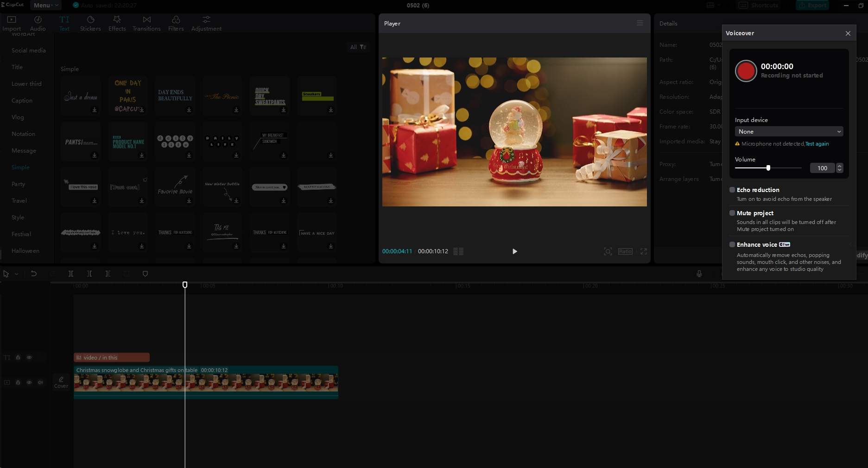Mute the main video track audio
The height and width of the screenshot is (468, 868).
click(40, 382)
